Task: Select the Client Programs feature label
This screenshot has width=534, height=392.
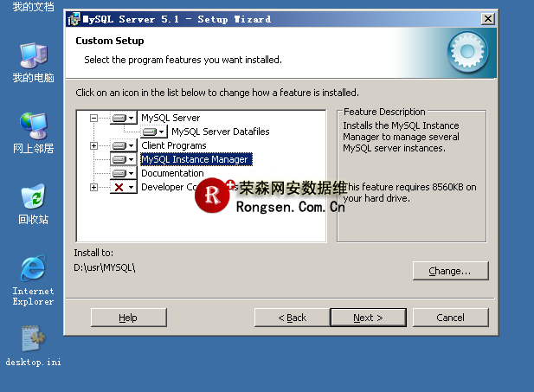Action: click(173, 145)
